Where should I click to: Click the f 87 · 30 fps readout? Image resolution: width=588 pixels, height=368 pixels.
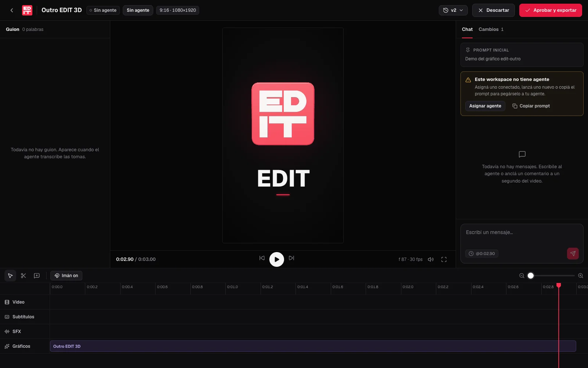410,259
